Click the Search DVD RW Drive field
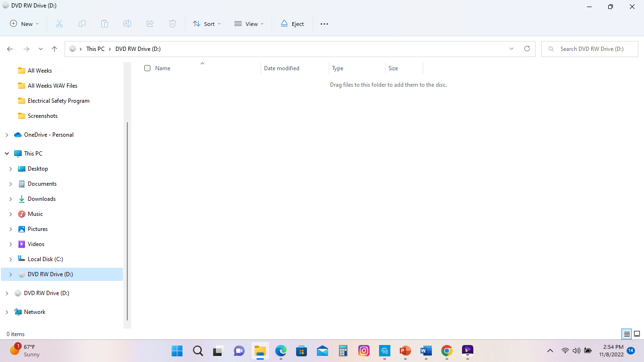Screen dimensions: 644x362 (x=592, y=49)
